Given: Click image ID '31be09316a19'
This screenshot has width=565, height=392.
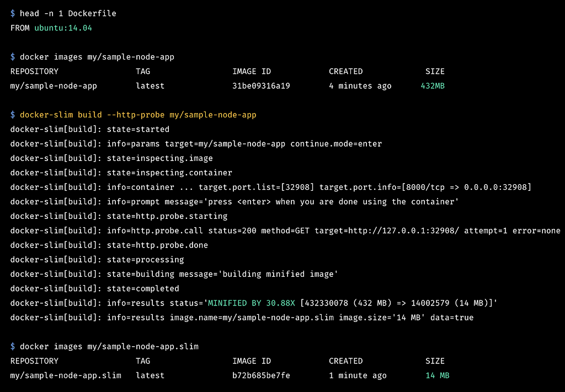Looking at the screenshot, I should (x=261, y=86).
